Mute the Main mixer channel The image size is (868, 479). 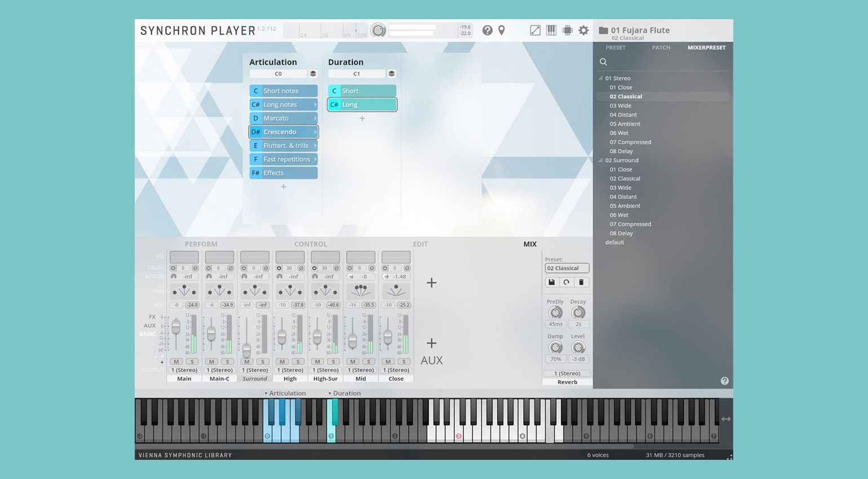pyautogui.click(x=176, y=362)
